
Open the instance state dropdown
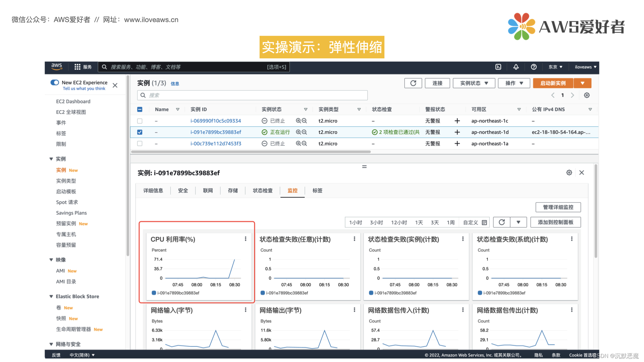pos(474,83)
